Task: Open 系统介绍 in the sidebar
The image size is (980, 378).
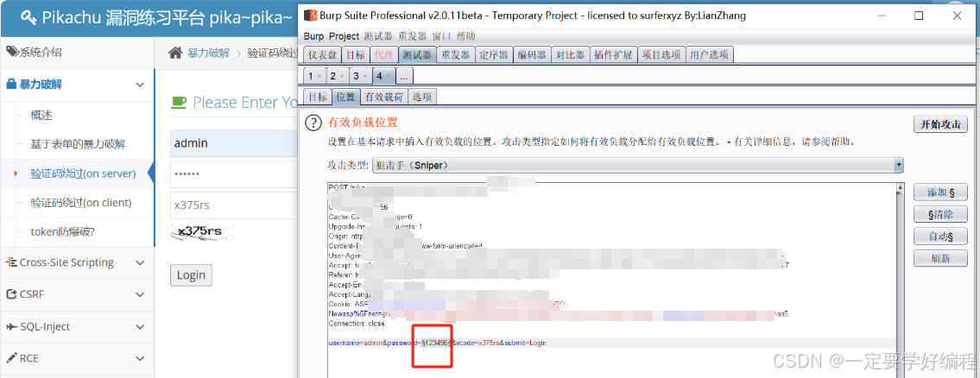Action: 41,53
